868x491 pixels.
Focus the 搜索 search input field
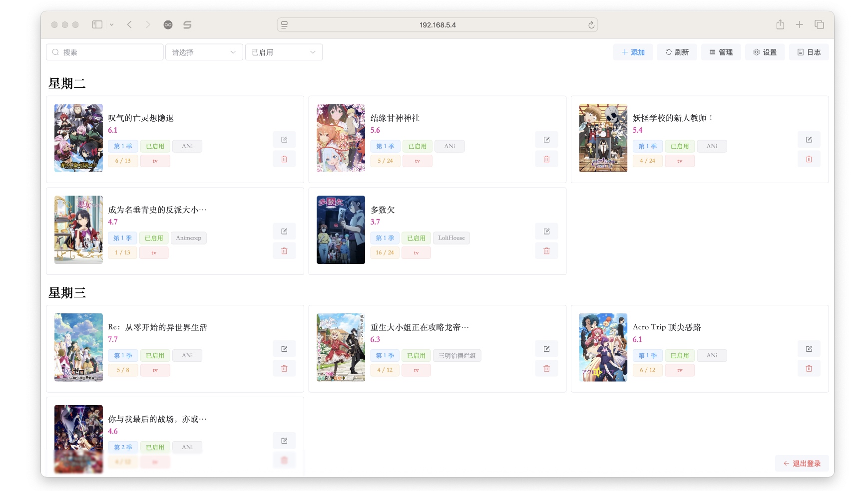point(105,52)
